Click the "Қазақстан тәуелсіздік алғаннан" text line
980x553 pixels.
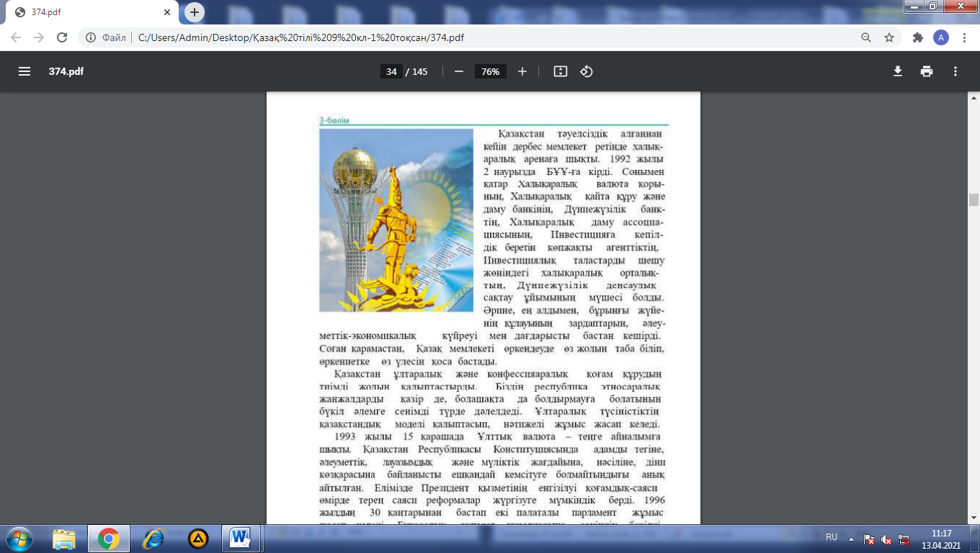tap(580, 134)
